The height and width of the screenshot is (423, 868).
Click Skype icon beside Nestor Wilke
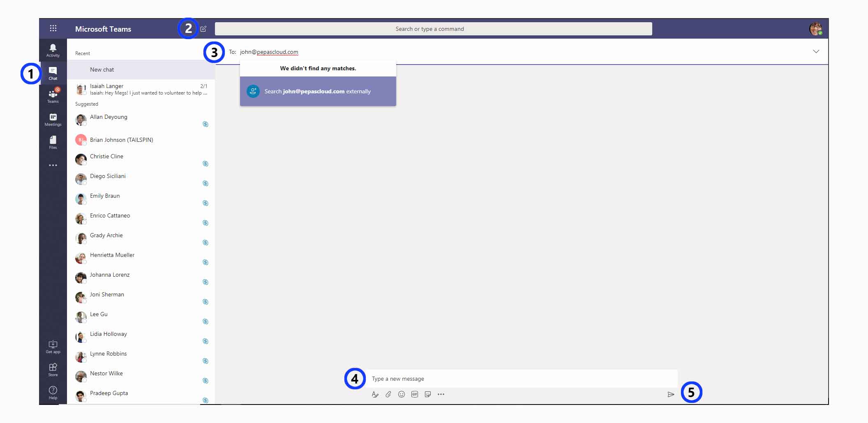point(205,381)
